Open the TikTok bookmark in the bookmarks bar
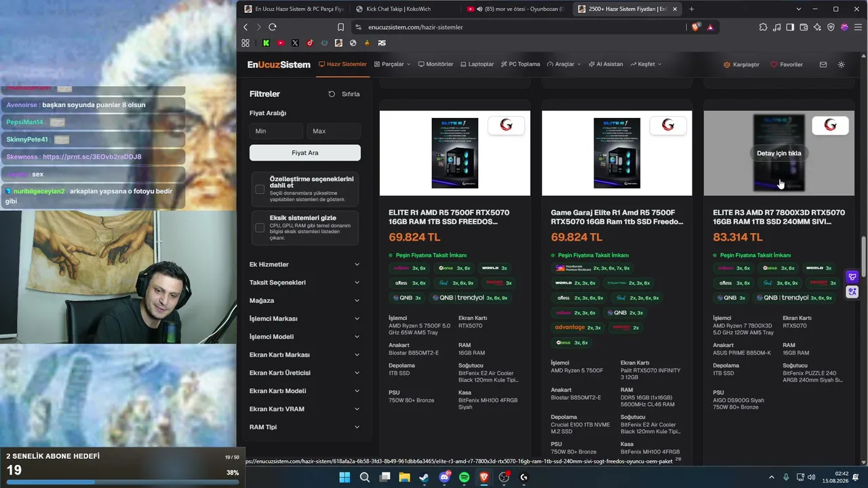The image size is (868, 488). pyautogui.click(x=310, y=43)
